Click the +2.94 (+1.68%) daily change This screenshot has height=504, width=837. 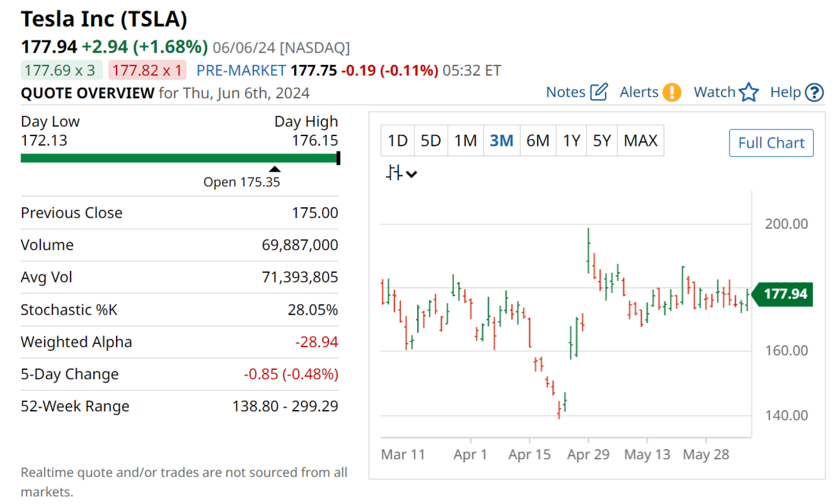[144, 47]
